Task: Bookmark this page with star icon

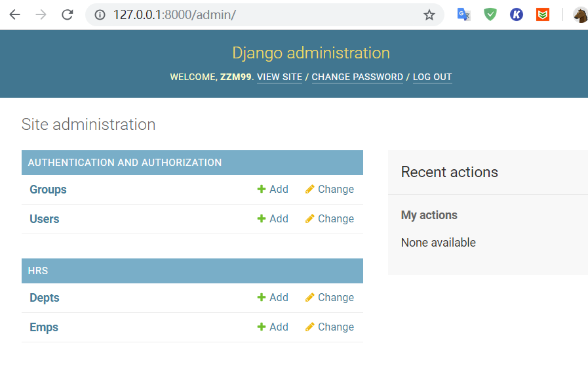Action: coord(429,14)
